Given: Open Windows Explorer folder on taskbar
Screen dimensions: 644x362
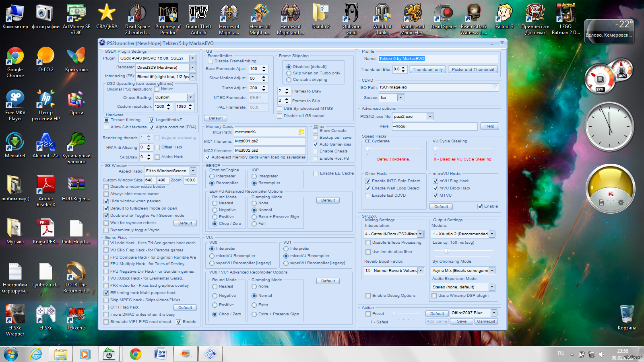Looking at the screenshot, I should (61, 354).
